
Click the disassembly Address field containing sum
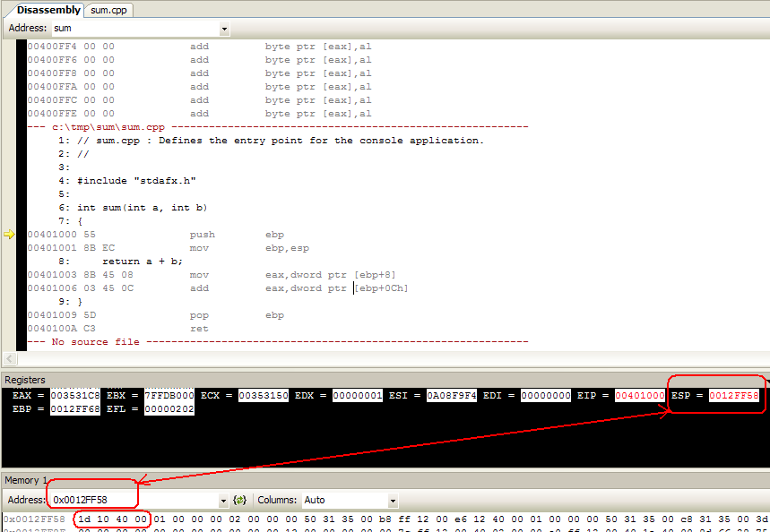[134, 29]
